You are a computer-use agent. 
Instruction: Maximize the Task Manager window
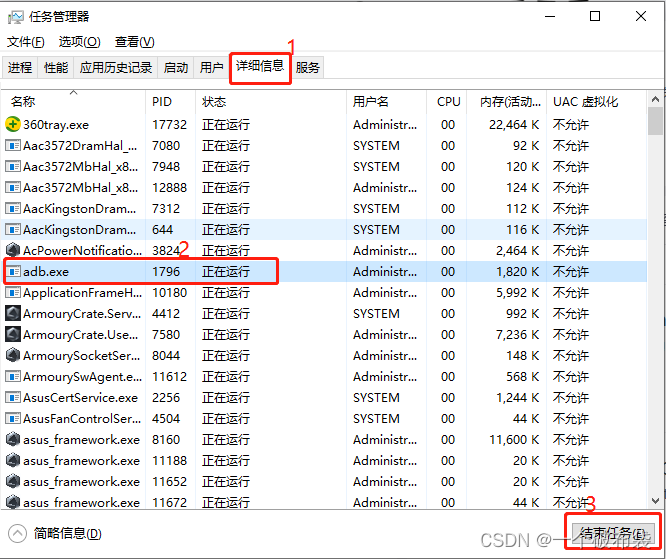pyautogui.click(x=595, y=17)
